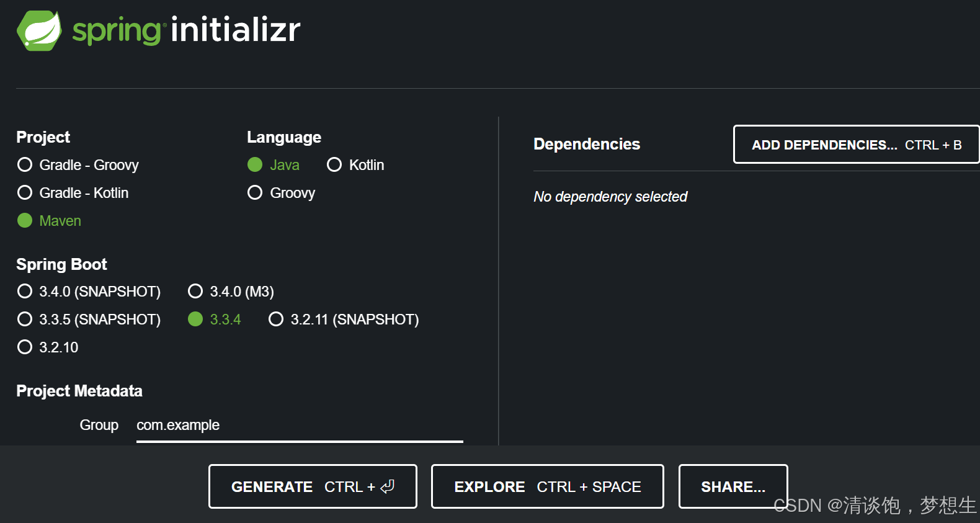Select Kotlin as the language
Image resolution: width=980 pixels, height=523 pixels.
pos(334,164)
